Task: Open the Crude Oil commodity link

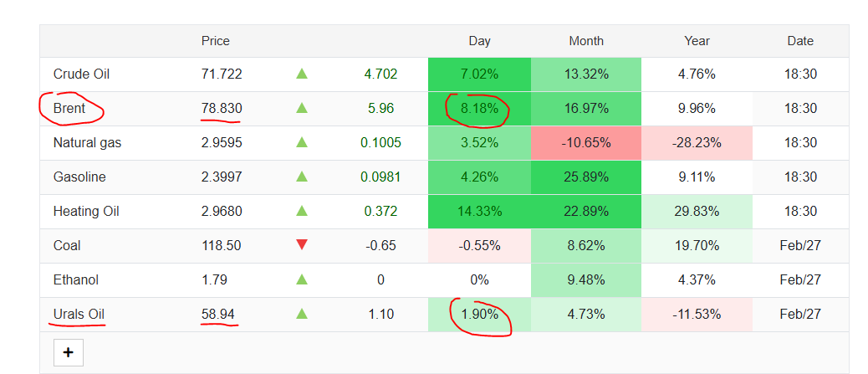Action: pyautogui.click(x=81, y=74)
